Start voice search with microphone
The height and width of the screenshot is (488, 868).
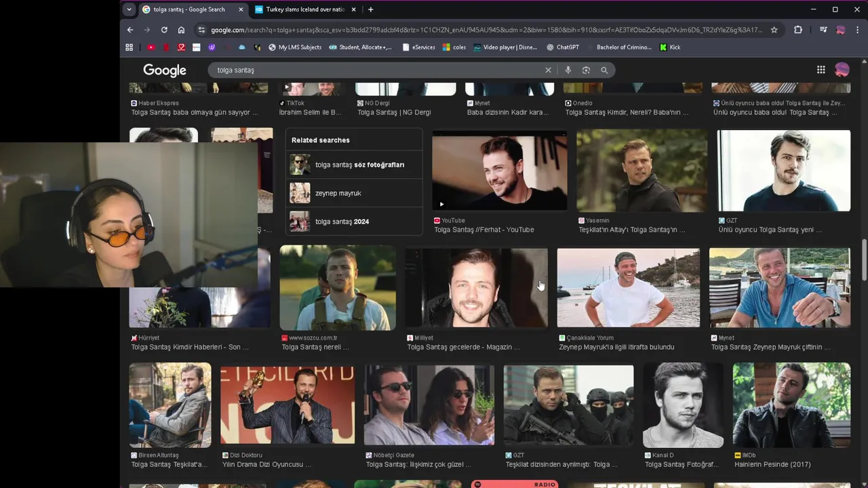[x=568, y=70]
